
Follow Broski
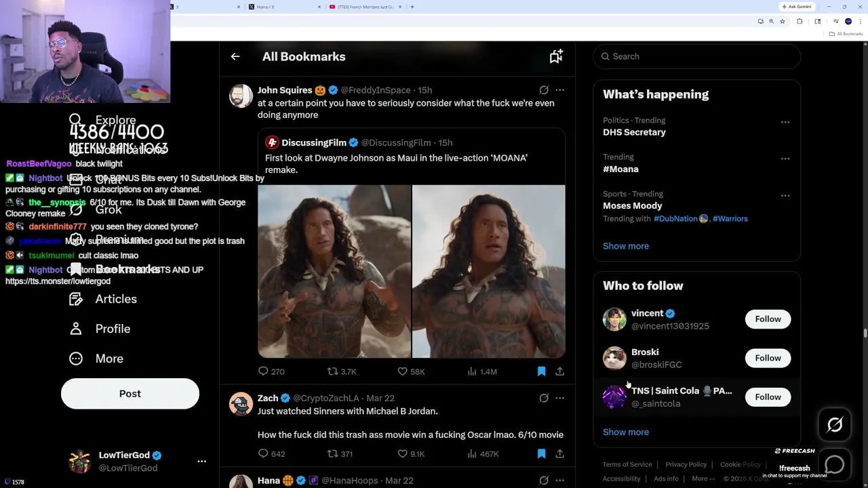click(x=768, y=358)
